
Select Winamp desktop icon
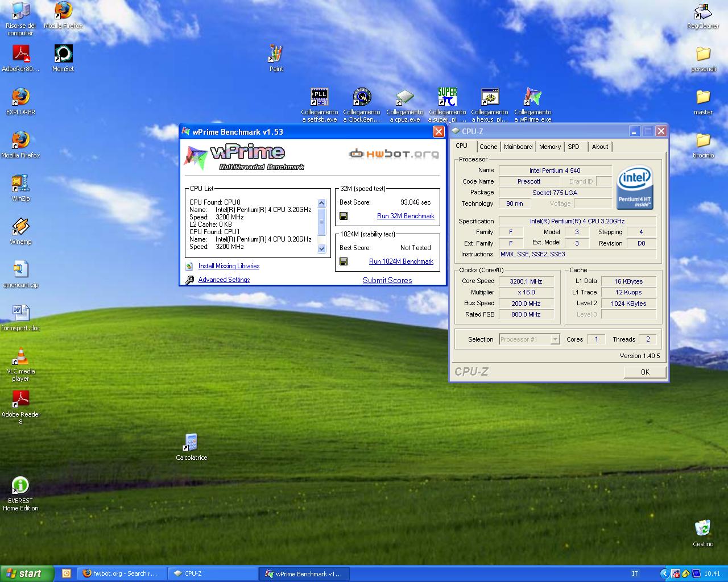pos(20,231)
